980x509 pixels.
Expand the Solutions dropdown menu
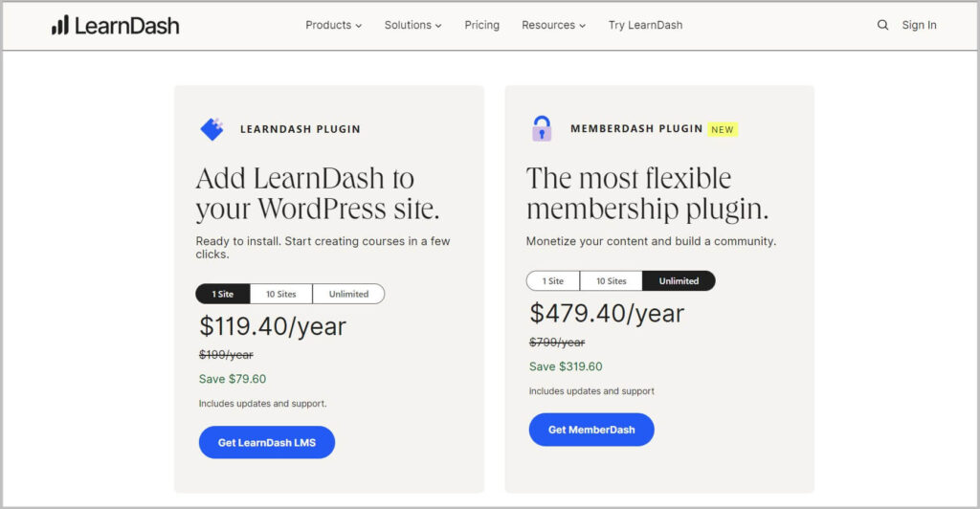[412, 25]
